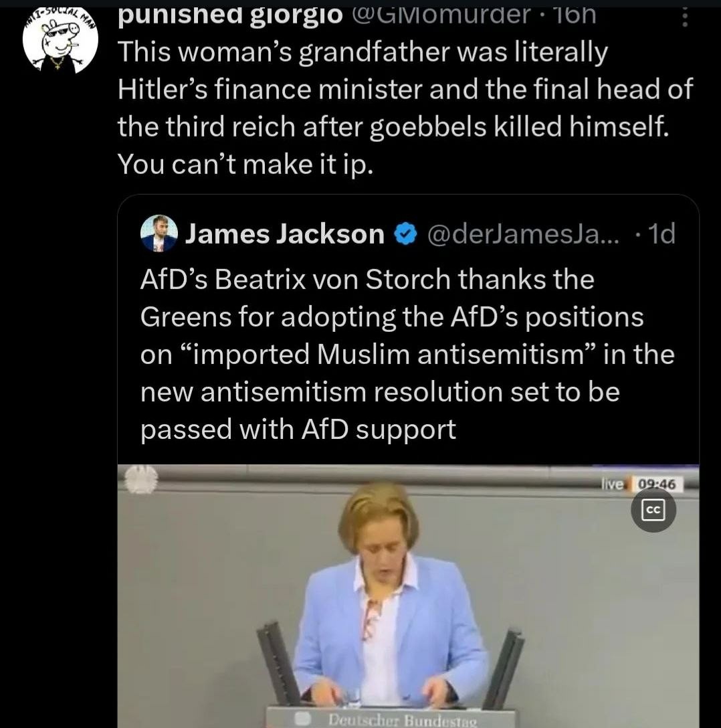The image size is (721, 728).
Task: Click the Bundestag eagle logo watermark
Action: (141, 480)
